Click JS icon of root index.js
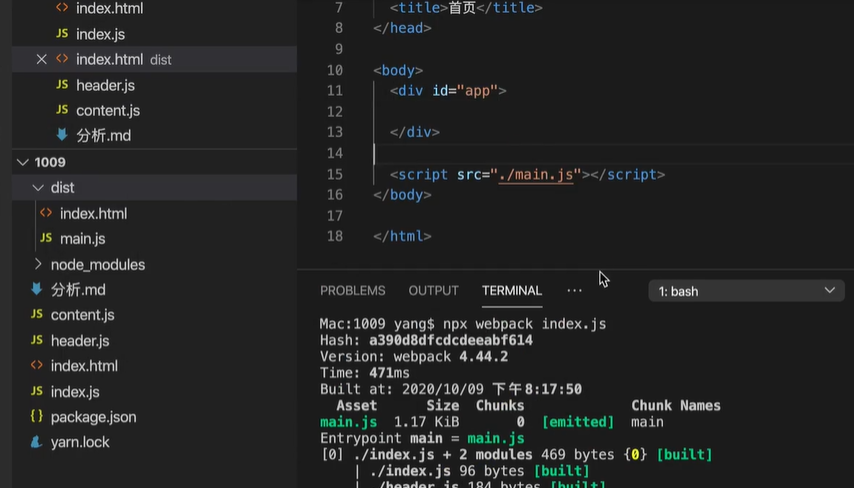The height and width of the screenshot is (488, 854). pos(36,391)
